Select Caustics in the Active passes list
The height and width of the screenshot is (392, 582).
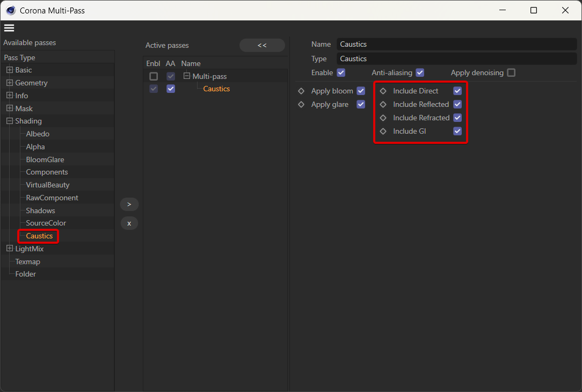pyautogui.click(x=216, y=89)
